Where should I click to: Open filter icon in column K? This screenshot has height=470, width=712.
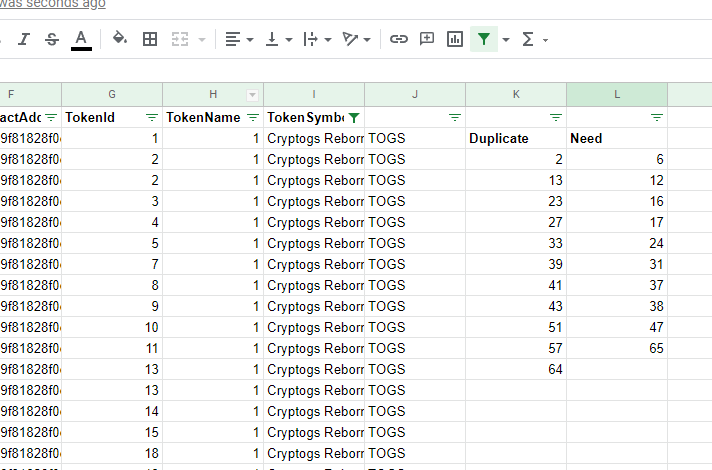(556, 118)
